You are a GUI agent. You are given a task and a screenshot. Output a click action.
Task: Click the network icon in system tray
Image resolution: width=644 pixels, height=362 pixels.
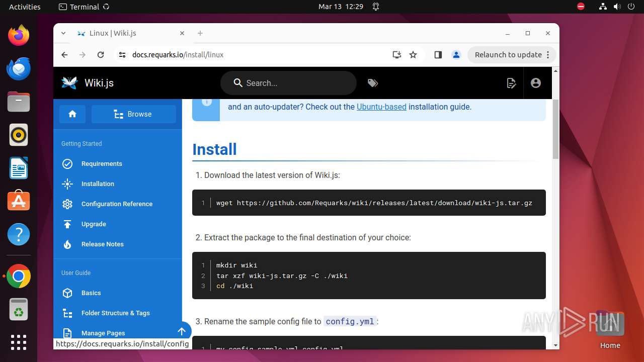point(603,7)
